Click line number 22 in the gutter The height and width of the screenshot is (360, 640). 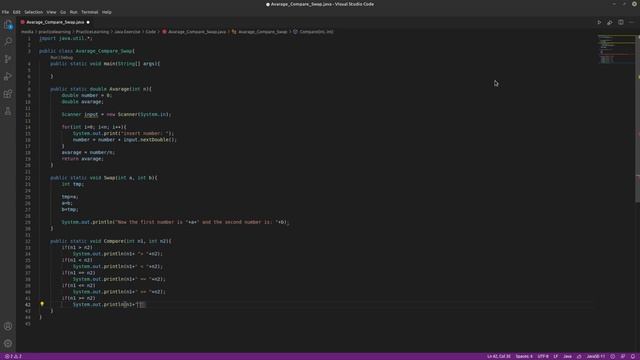28,178
